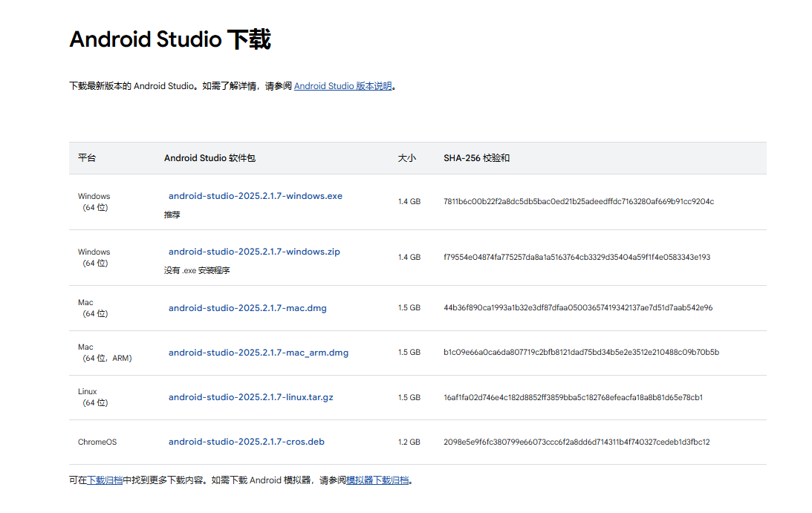Click the Windows platform cell in windows.exe row
812x513 pixels.
(94, 202)
